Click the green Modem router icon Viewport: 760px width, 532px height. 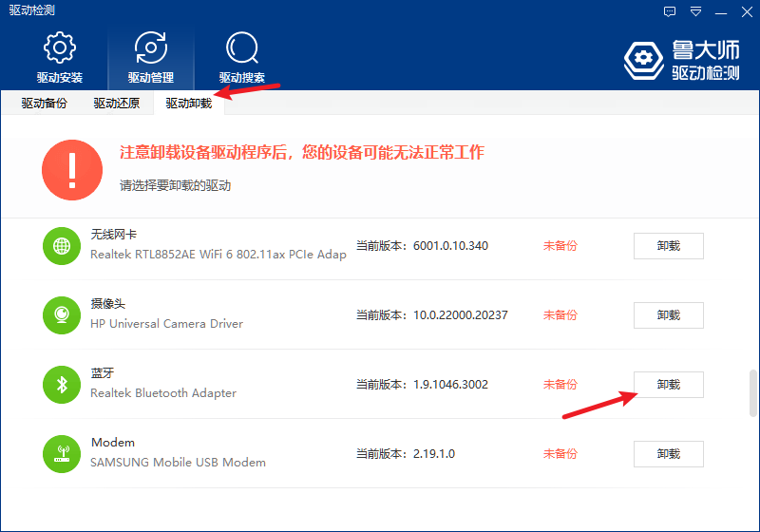coord(62,454)
